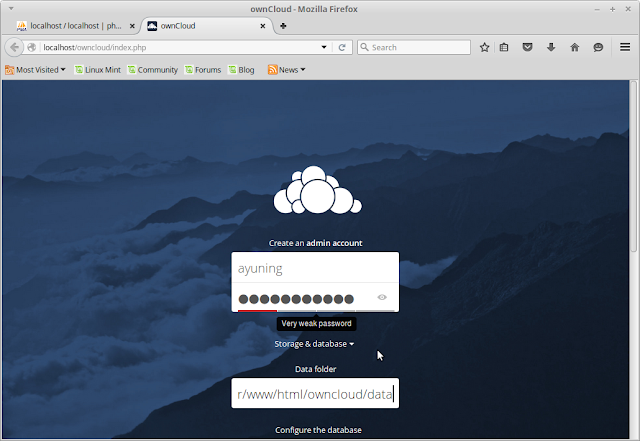Image resolution: width=640 pixels, height=441 pixels.
Task: Open the Forums bookmark
Action: pyautogui.click(x=203, y=70)
